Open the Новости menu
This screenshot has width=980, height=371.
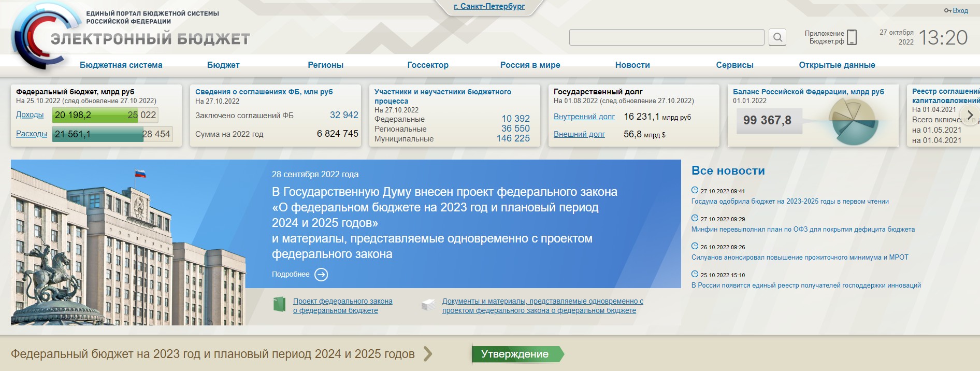[x=632, y=65]
